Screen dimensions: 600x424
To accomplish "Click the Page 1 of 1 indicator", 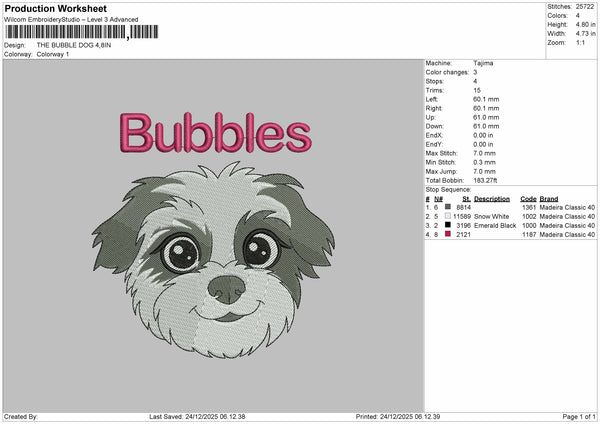I will [x=579, y=417].
